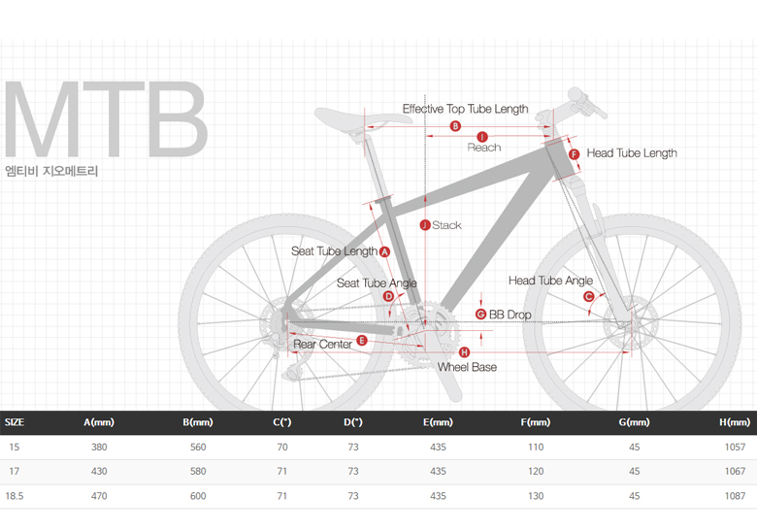Select the red C Head Tube Angle marker
This screenshot has height=532, width=757.
(588, 296)
